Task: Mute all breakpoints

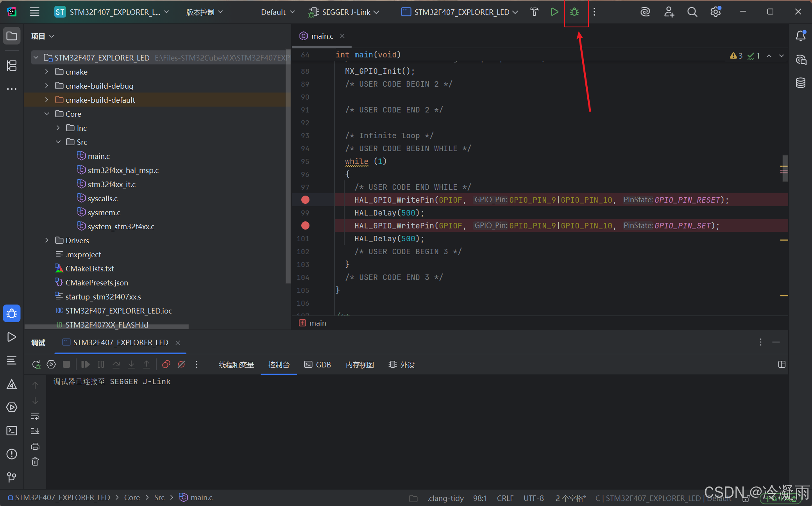Action: click(x=181, y=364)
